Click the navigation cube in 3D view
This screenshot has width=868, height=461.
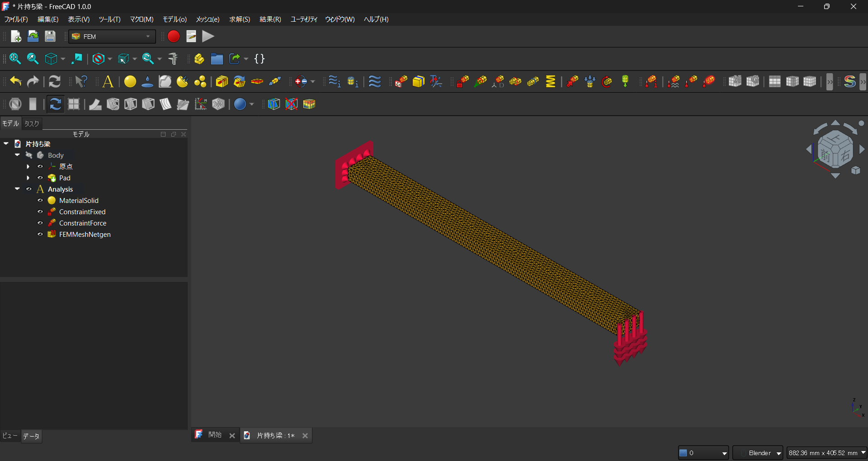[835, 149]
